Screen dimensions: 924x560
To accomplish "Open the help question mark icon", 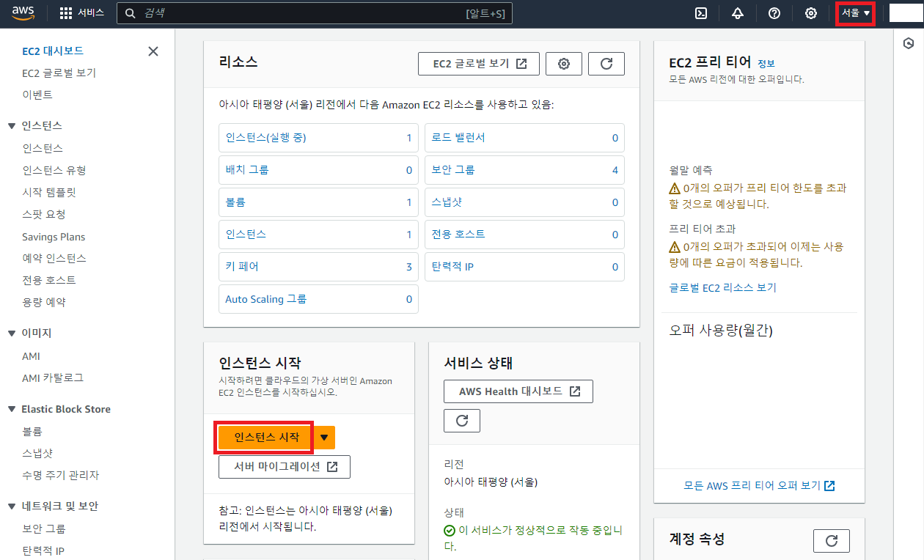I will click(x=774, y=13).
